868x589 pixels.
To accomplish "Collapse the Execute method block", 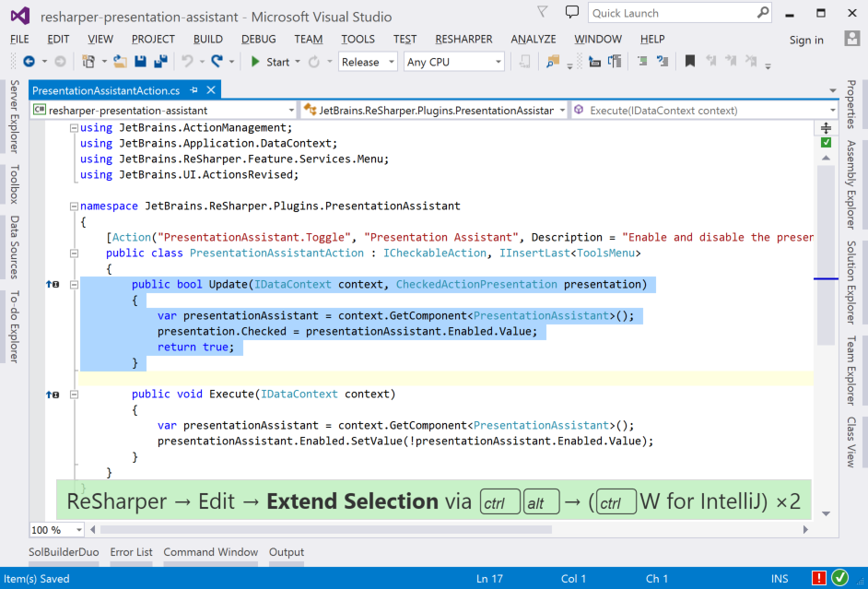I will [x=74, y=395].
